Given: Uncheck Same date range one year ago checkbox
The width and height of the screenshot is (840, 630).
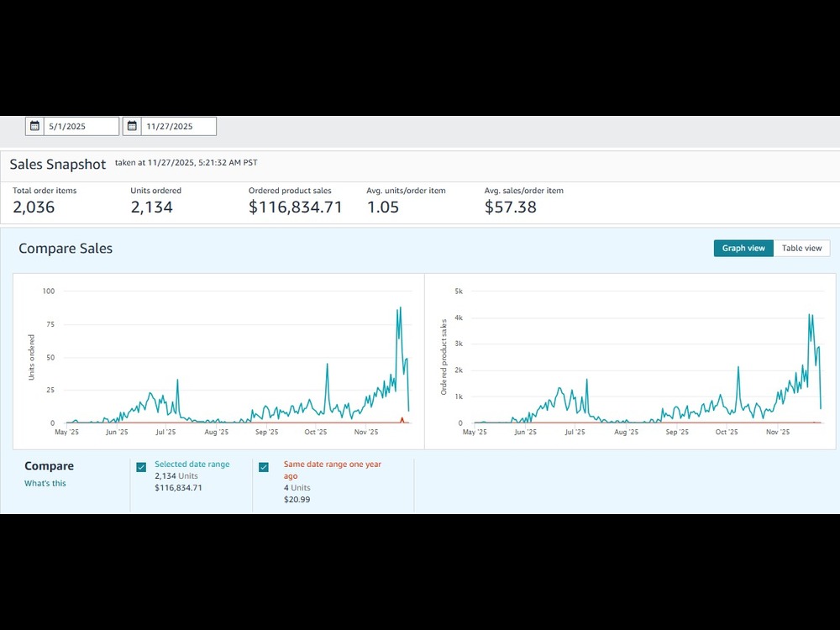Looking at the screenshot, I should click(x=264, y=467).
